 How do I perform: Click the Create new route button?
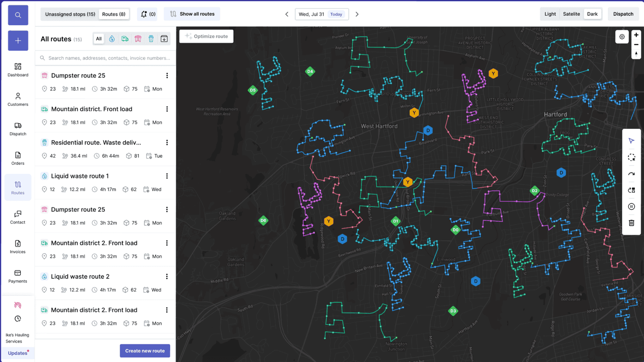tap(145, 351)
